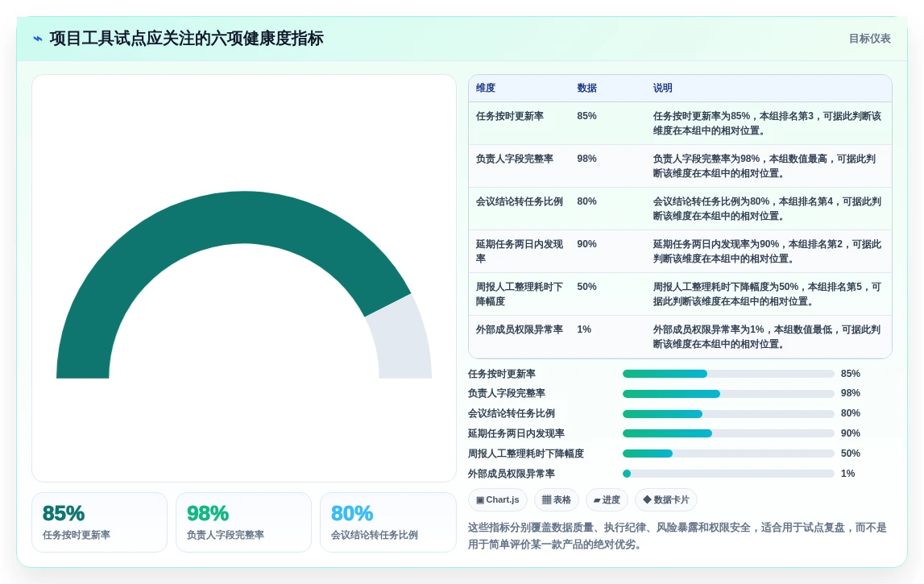
Task: Click the 外部成员权限异常率 progress bar
Action: (728, 473)
